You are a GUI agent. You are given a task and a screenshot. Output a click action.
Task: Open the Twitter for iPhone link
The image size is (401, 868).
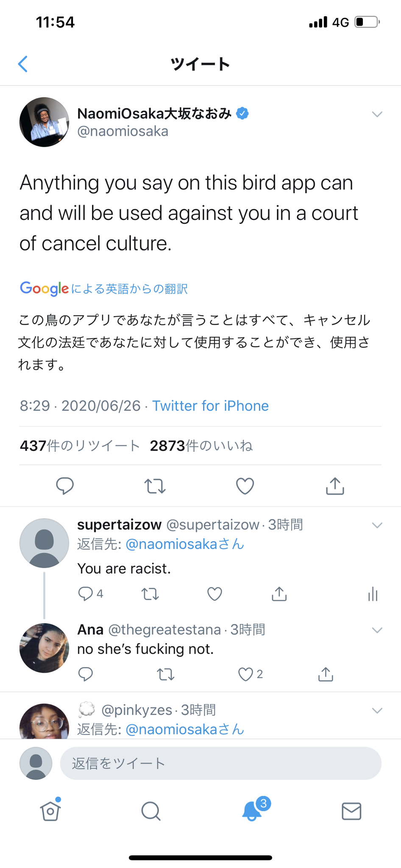210,406
